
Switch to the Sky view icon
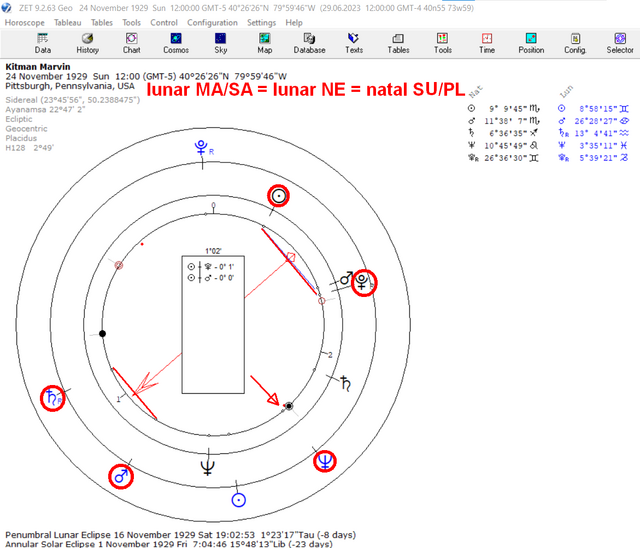220,43
